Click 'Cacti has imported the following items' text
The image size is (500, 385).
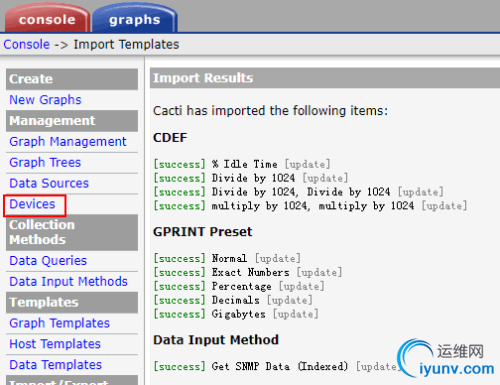pyautogui.click(x=270, y=111)
